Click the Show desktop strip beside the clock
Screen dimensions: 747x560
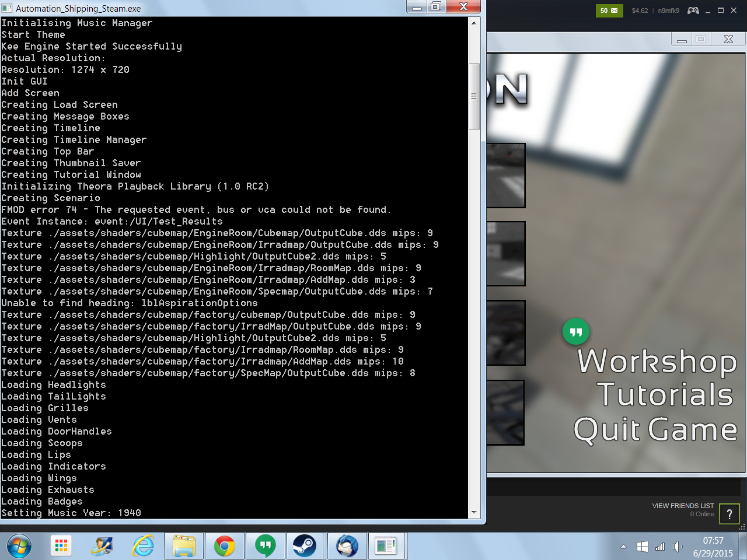pyautogui.click(x=743, y=546)
